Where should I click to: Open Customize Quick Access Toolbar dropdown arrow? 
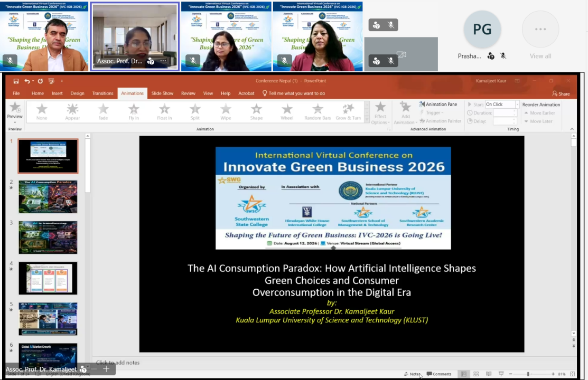click(x=62, y=81)
